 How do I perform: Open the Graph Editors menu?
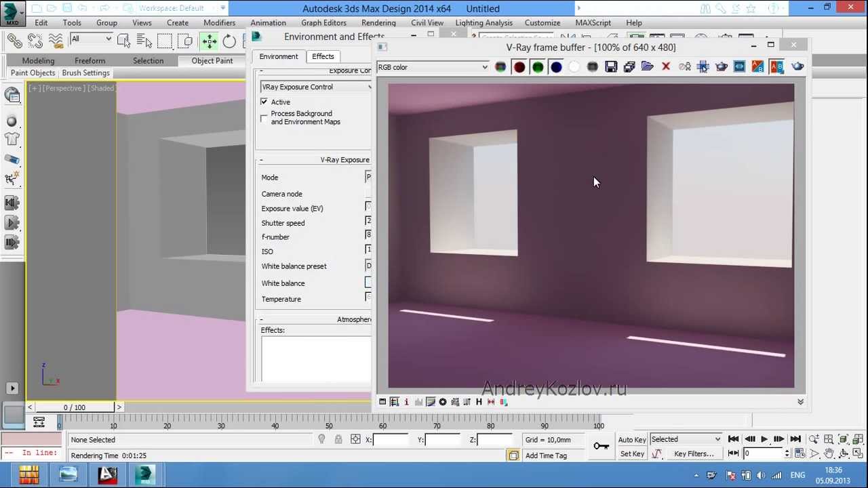point(323,22)
